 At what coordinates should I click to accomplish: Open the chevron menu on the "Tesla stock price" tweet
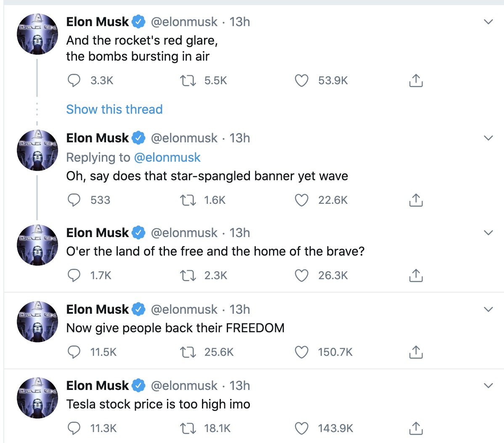click(488, 385)
